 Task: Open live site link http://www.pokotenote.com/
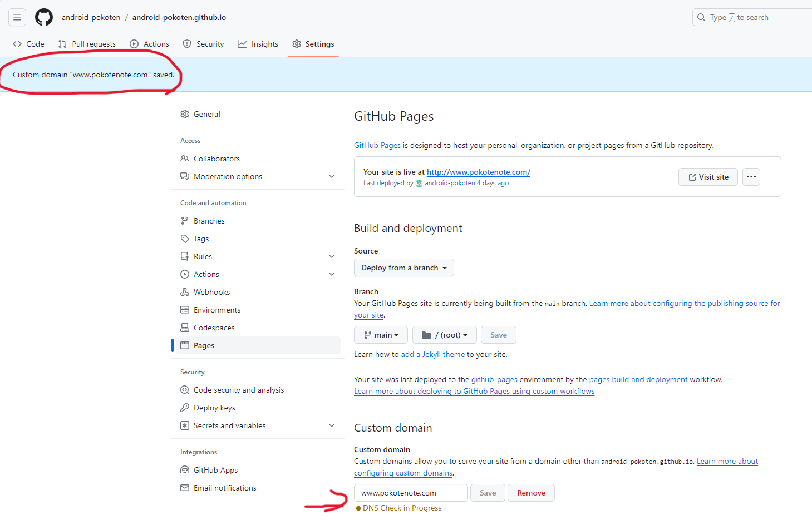[479, 172]
